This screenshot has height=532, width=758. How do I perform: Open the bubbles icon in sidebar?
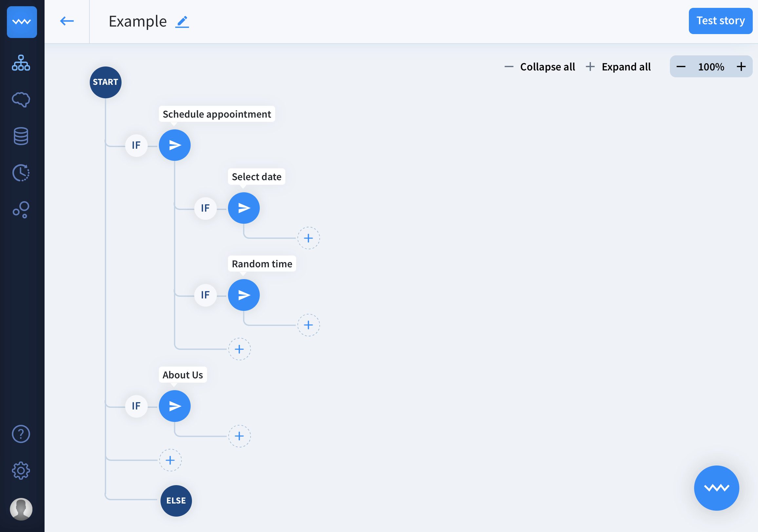tap(21, 210)
